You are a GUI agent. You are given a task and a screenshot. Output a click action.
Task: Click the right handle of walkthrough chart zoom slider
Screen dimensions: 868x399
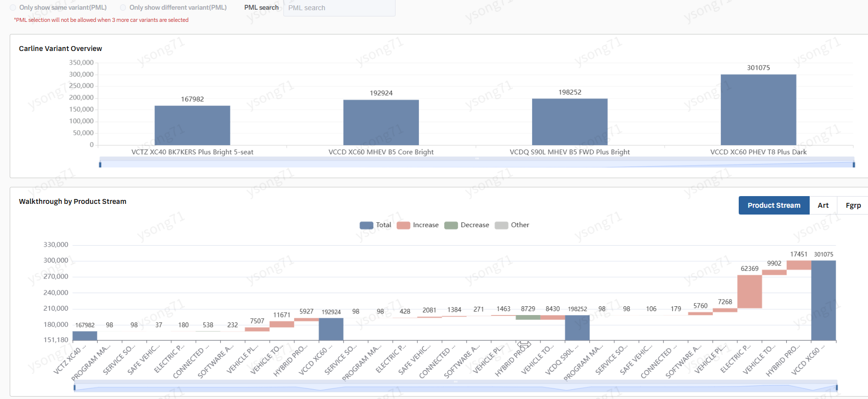[x=837, y=387]
